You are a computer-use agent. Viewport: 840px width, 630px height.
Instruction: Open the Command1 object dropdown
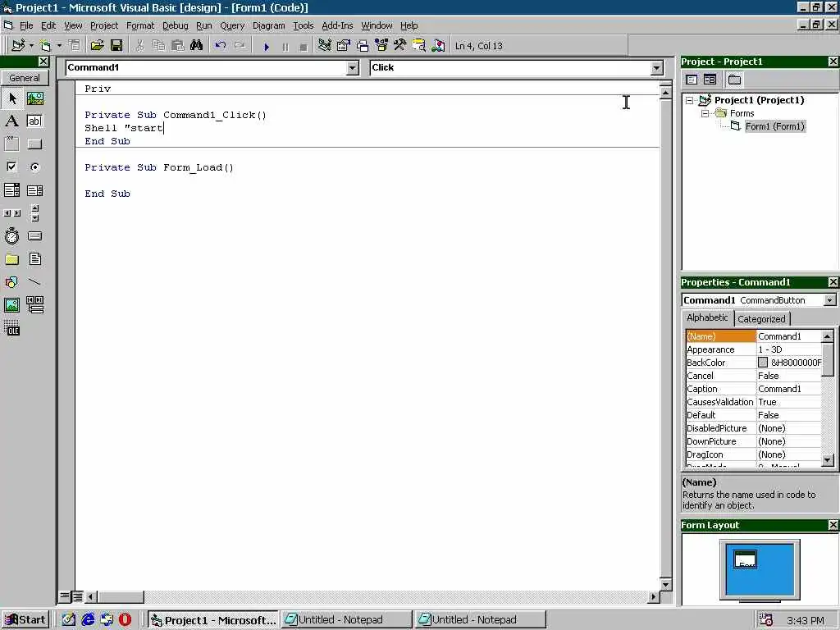(x=352, y=68)
